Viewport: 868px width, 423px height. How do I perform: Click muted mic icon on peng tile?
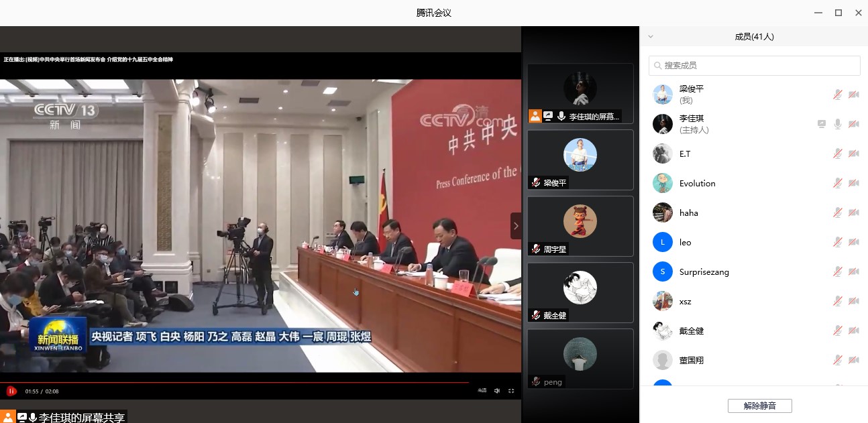[x=536, y=381]
